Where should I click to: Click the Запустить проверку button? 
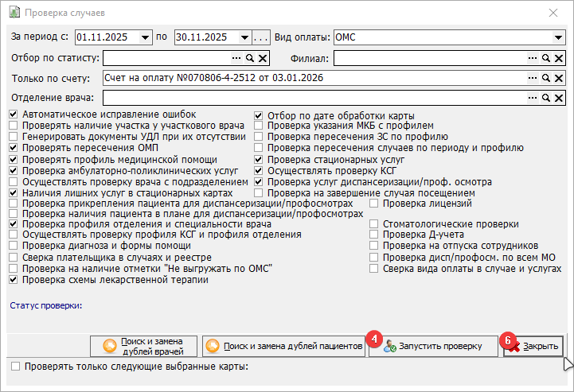pyautogui.click(x=433, y=347)
